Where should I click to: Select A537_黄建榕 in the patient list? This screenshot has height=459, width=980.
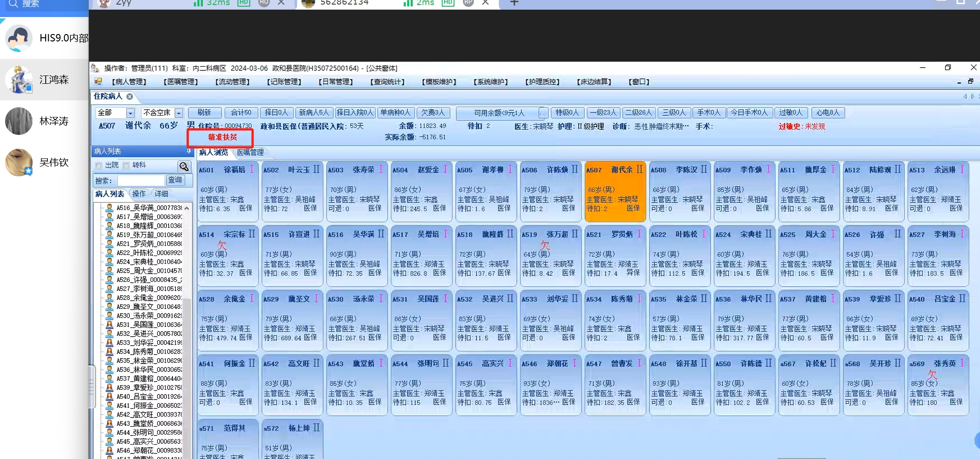pos(150,378)
